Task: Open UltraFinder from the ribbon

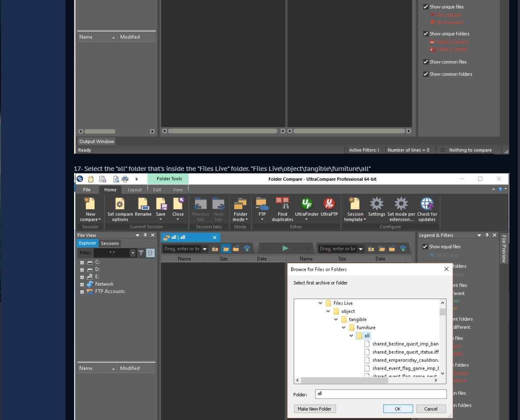Action: tap(307, 209)
